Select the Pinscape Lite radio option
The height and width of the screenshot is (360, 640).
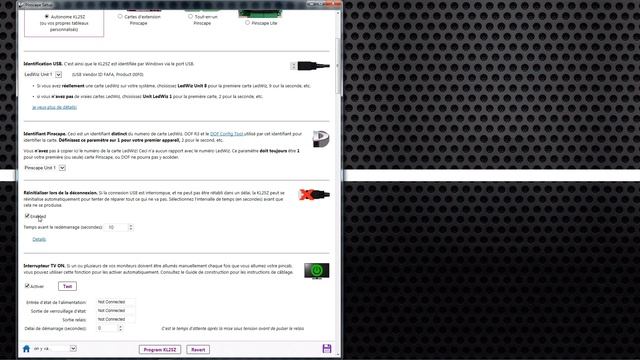pyautogui.click(x=247, y=23)
